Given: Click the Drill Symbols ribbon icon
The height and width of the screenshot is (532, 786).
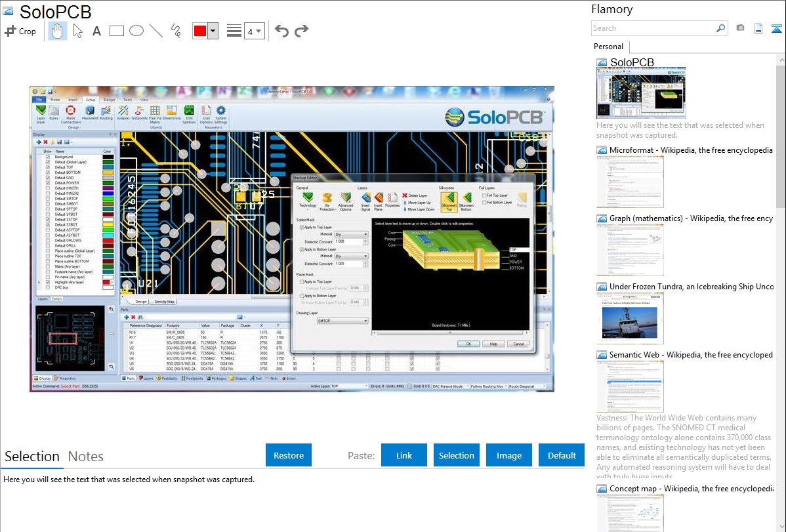Looking at the screenshot, I should [x=189, y=114].
